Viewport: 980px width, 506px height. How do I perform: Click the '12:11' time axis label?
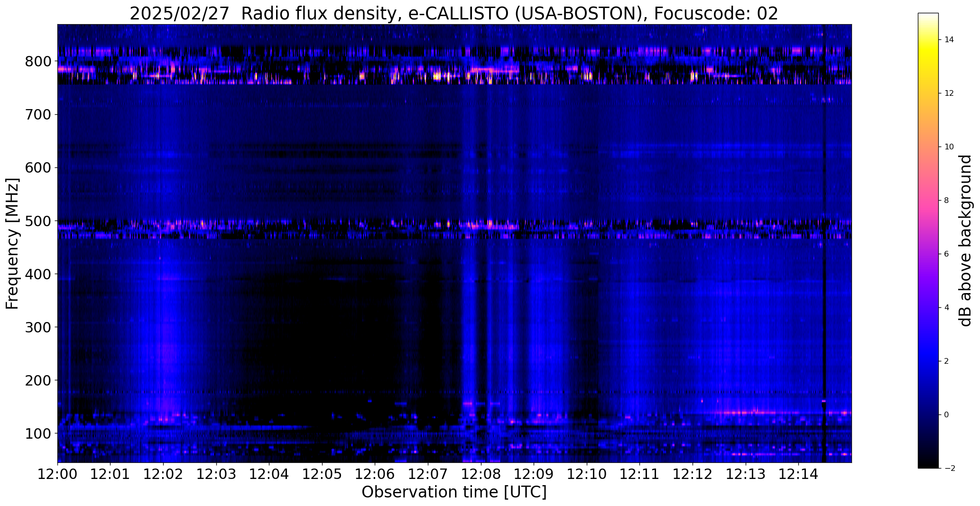tap(640, 474)
